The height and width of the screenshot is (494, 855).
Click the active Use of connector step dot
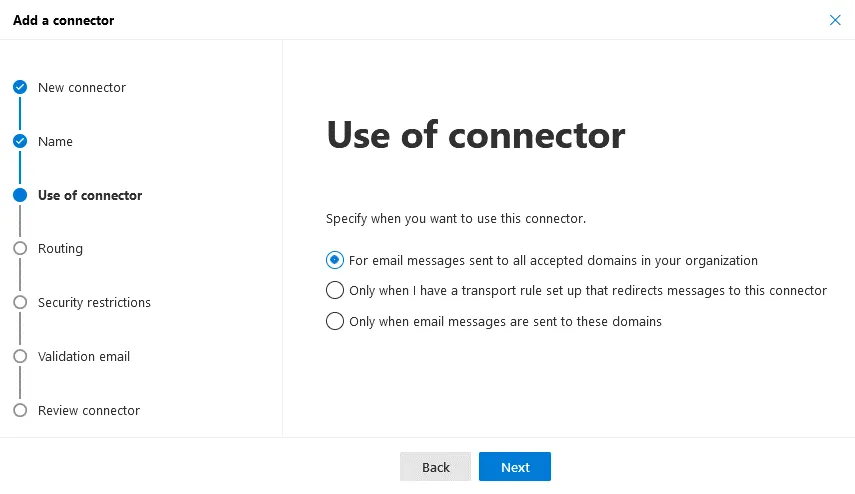(x=19, y=196)
